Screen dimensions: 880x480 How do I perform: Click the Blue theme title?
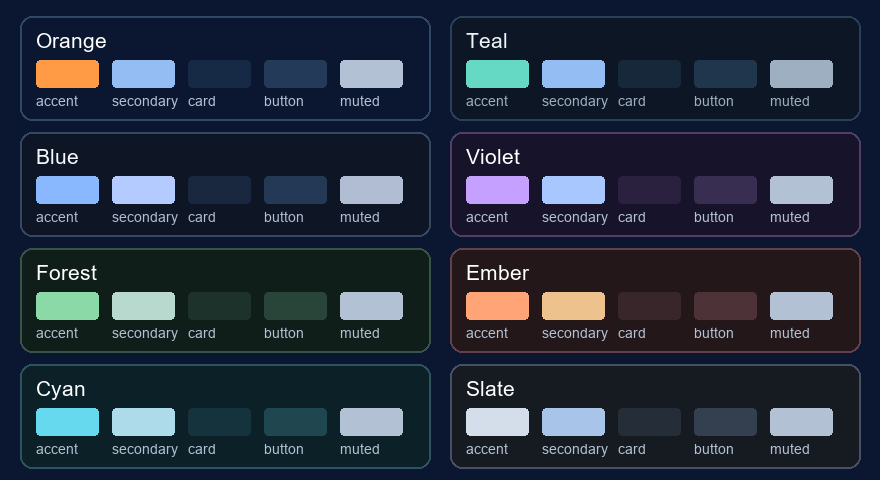point(57,157)
